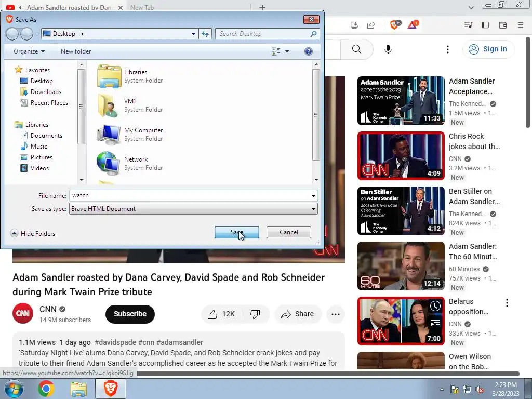Select the VM1 user folder icon
532x399 pixels.
tap(109, 105)
